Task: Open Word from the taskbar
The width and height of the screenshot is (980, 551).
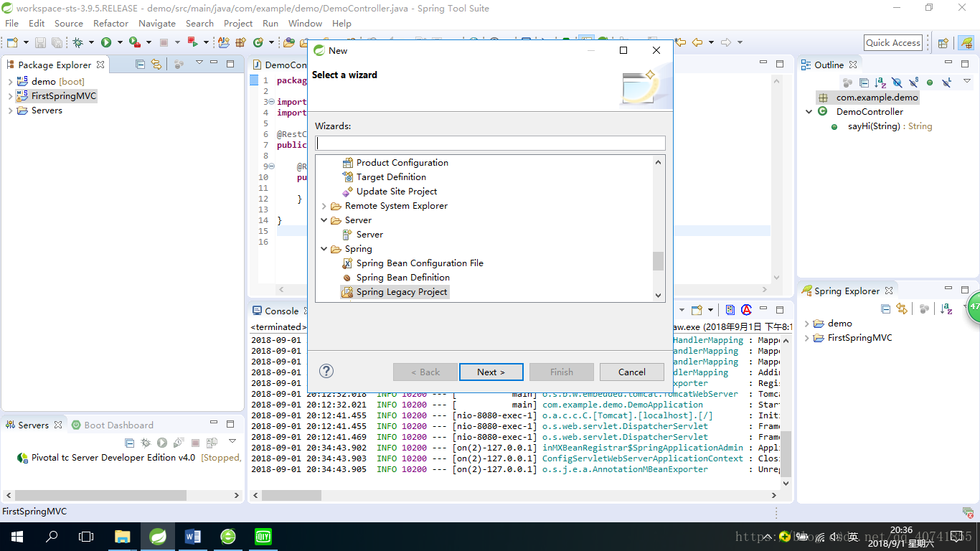Action: point(193,536)
